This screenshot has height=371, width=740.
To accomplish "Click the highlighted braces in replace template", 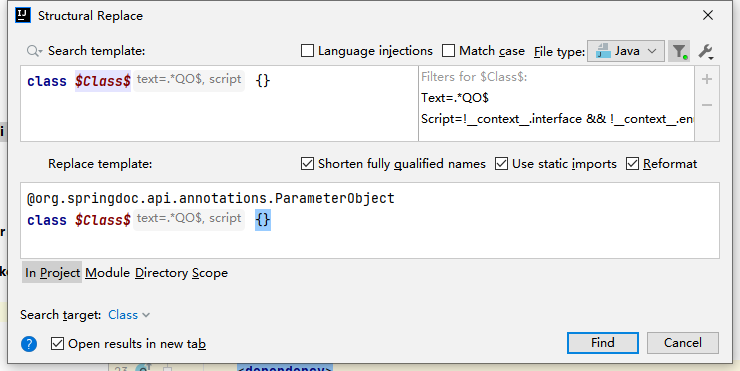I will pos(263,220).
